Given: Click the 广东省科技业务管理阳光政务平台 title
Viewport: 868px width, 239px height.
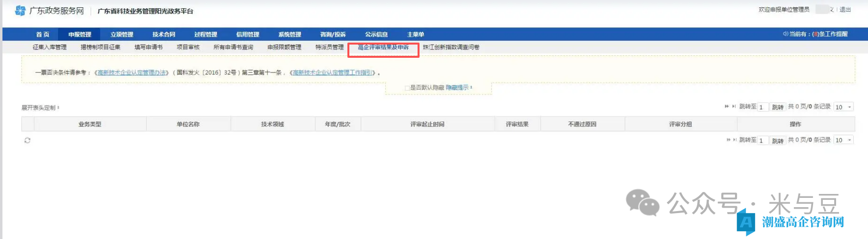Looking at the screenshot, I should 145,11.
